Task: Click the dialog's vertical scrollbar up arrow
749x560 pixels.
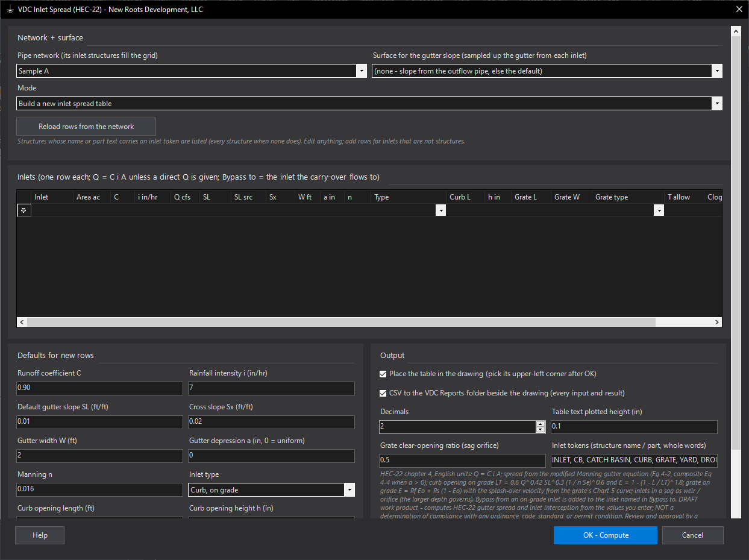Action: coord(735,30)
